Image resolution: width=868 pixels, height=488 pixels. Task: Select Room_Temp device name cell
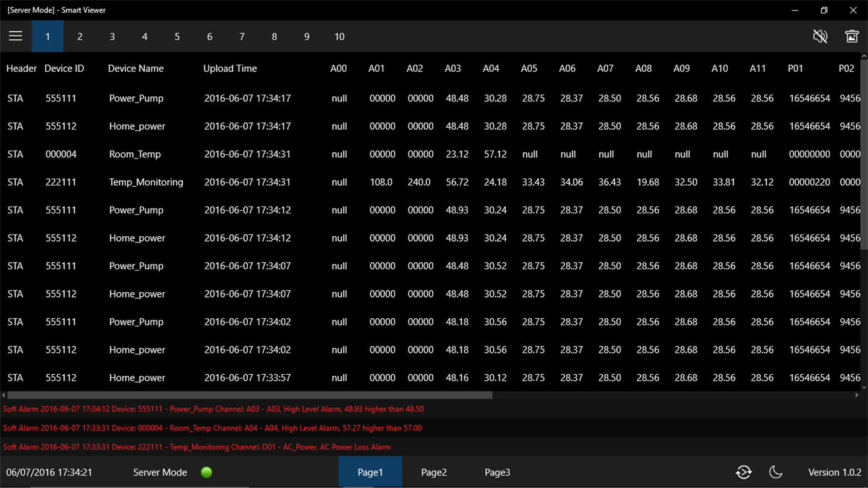click(x=135, y=154)
